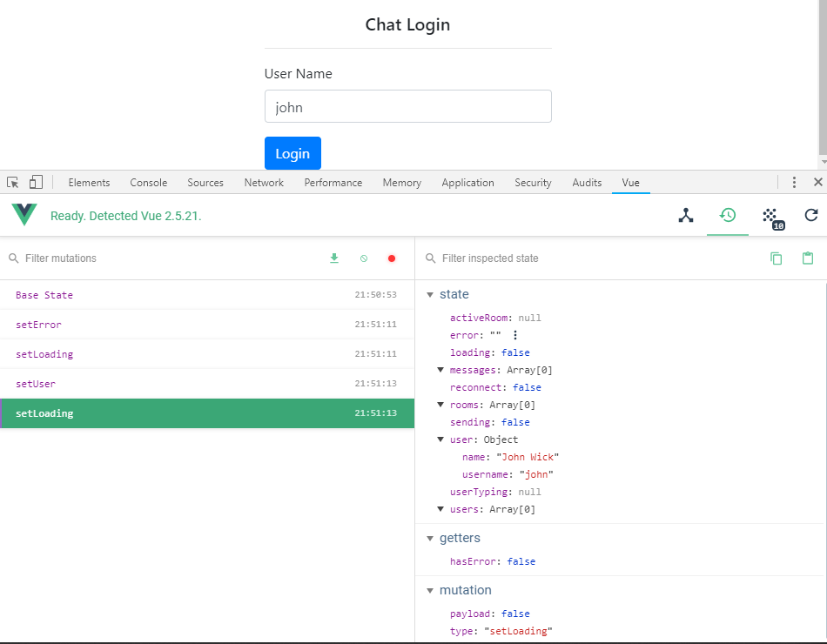Click the sending state key
The image size is (827, 644).
pos(470,422)
